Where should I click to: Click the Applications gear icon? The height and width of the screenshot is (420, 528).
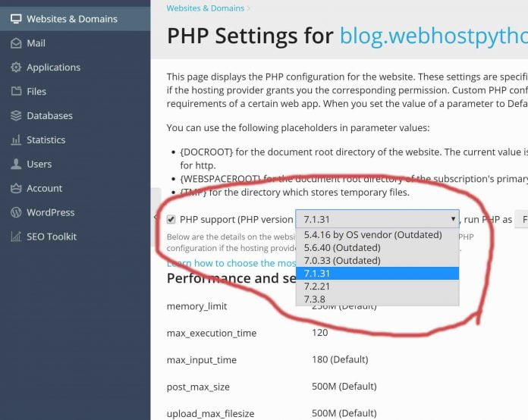click(16, 67)
